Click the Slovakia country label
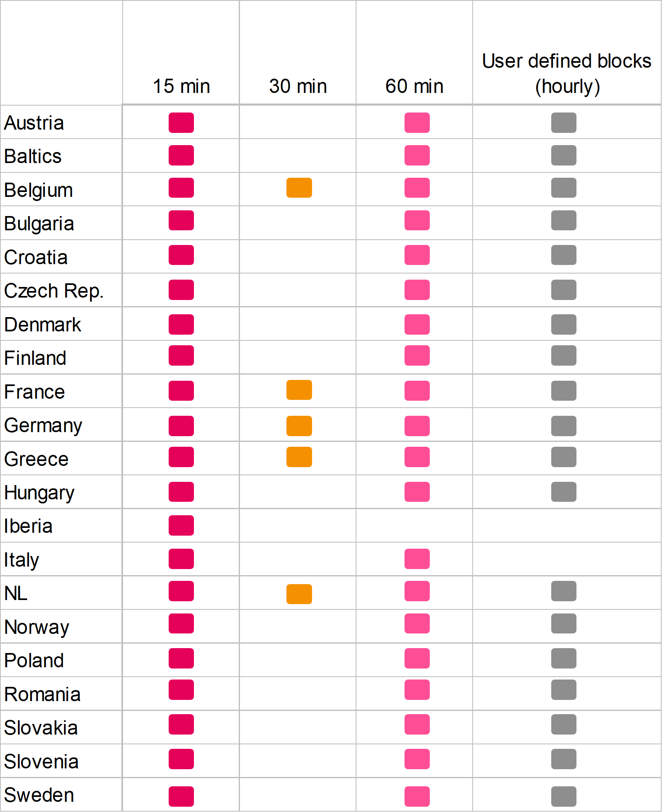The height and width of the screenshot is (812, 662). [x=41, y=728]
